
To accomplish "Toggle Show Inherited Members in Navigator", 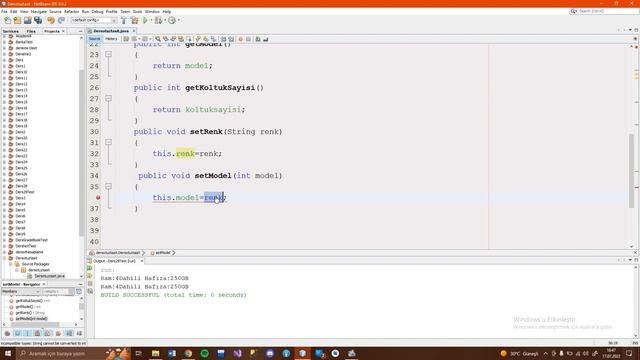I will pos(7,334).
